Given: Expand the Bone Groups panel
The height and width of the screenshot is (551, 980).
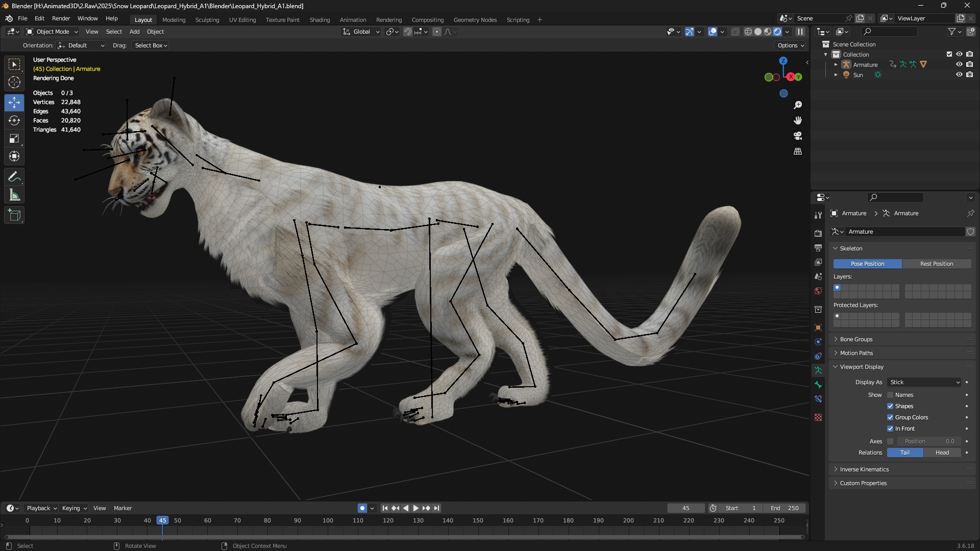Looking at the screenshot, I should click(856, 339).
